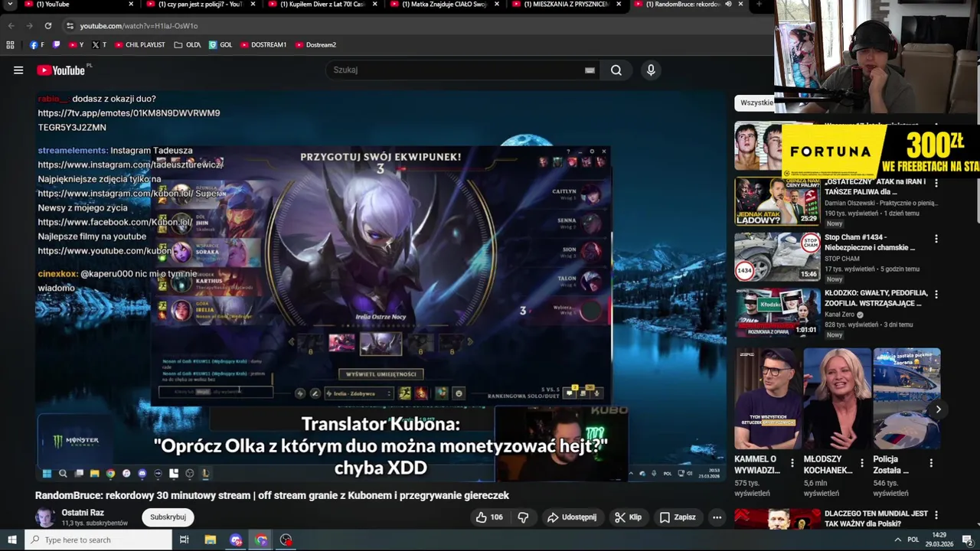Open the YouTube bookmark labeled Y
The image size is (980, 551).
point(76,45)
